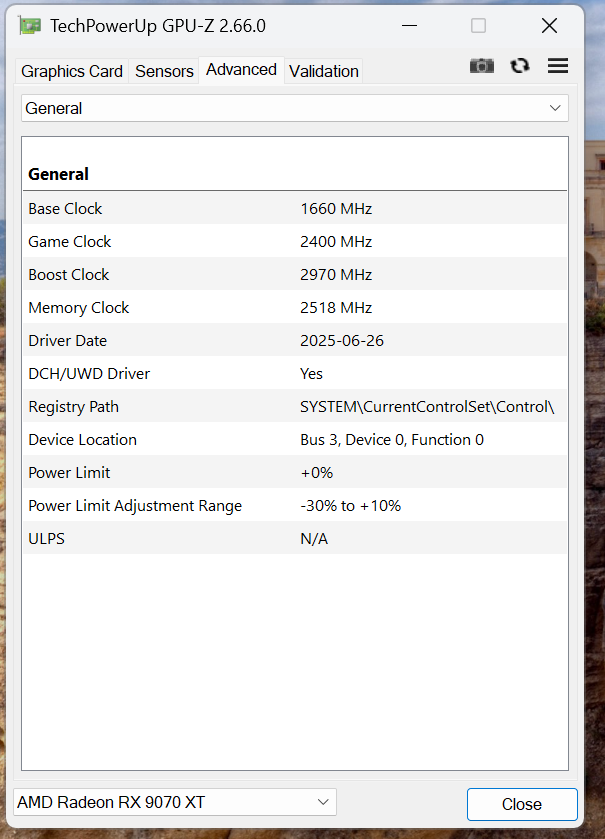The width and height of the screenshot is (605, 839).
Task: Click the 2970 MHz value
Action: pyautogui.click(x=336, y=275)
